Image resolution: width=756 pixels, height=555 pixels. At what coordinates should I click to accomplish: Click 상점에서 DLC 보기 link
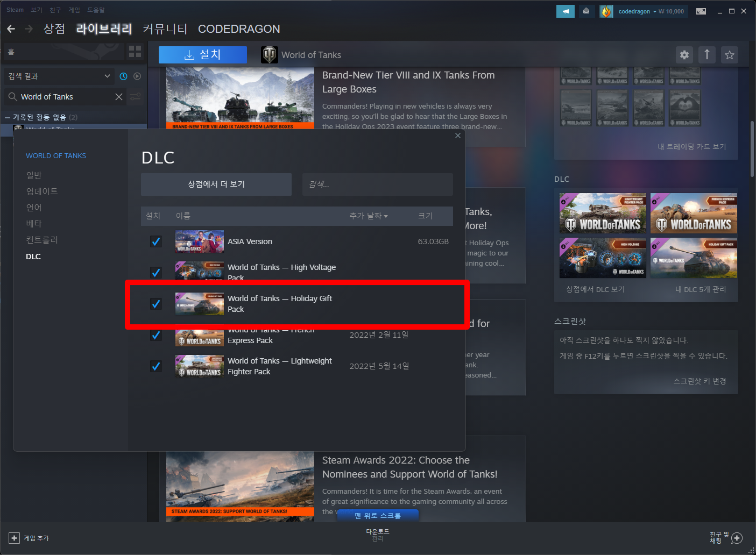pyautogui.click(x=595, y=289)
